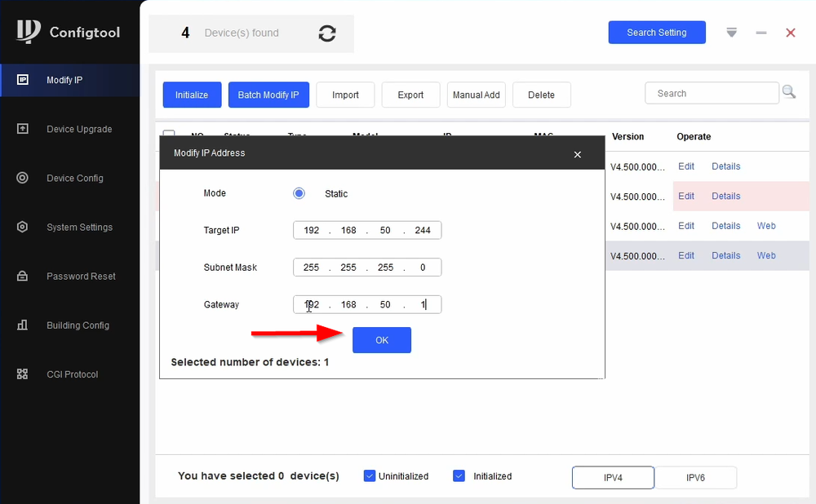Click inside the Target IP field
Screen dimensions: 816x504
[367, 230]
